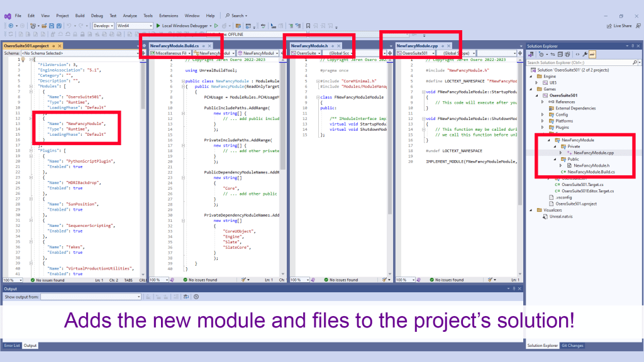Click the green Start Debugging arrow
This screenshot has height=362, width=644.
[x=157, y=26]
